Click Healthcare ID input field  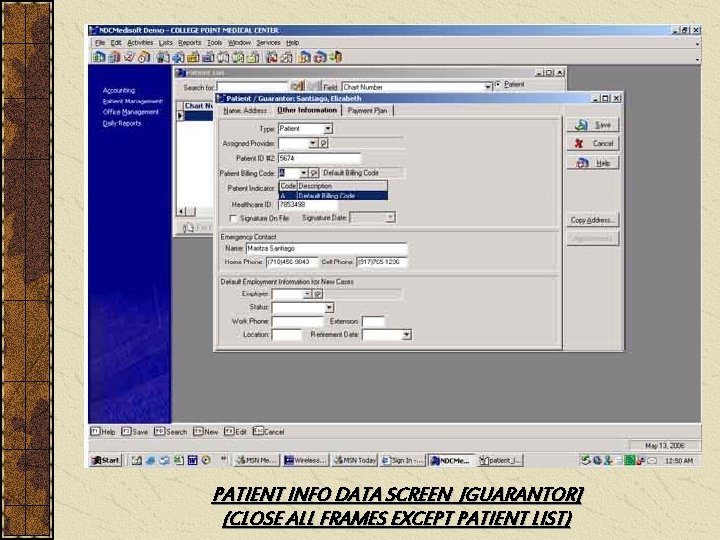pyautogui.click(x=308, y=205)
